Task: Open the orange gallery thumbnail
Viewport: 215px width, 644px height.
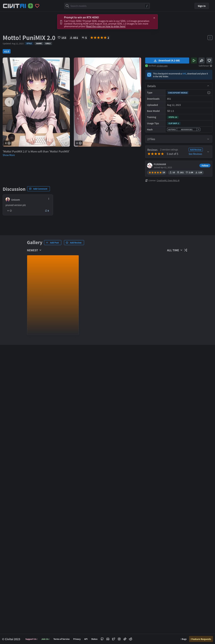Action: pos(53,295)
